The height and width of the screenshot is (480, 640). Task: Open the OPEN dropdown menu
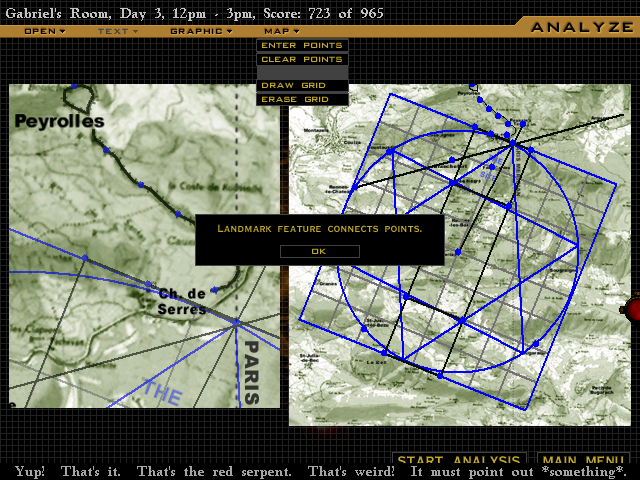44,31
